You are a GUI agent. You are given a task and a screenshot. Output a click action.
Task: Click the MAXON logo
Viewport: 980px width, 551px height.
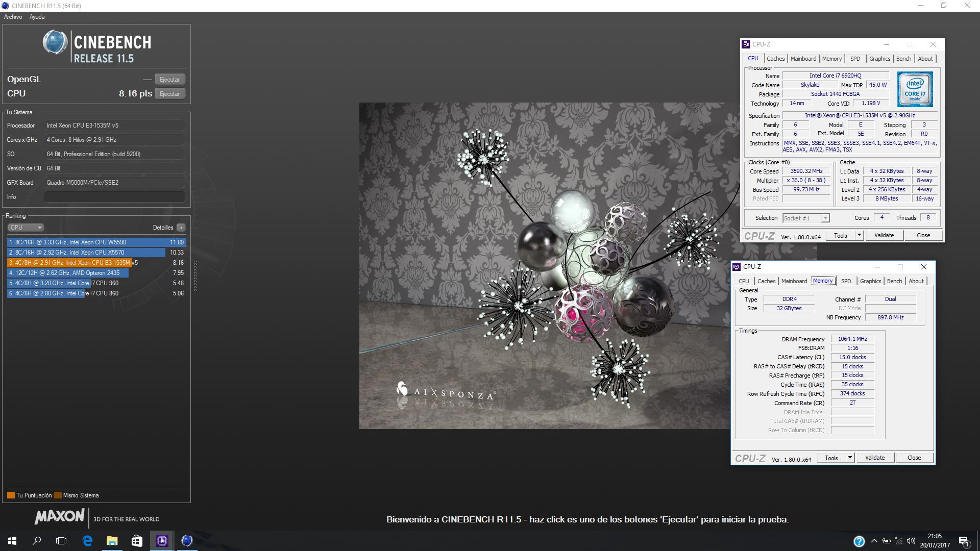[60, 516]
